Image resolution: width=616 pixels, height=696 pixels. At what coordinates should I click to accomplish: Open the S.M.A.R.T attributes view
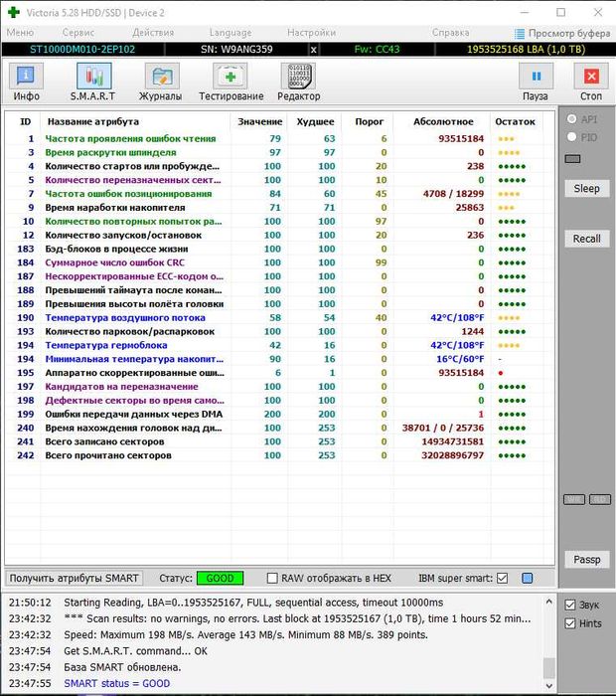point(93,83)
